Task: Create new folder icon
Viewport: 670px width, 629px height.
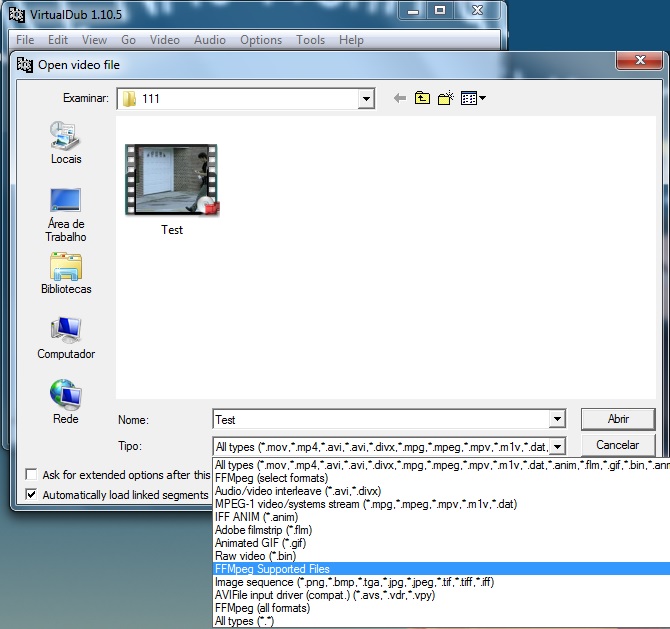Action: (446, 98)
